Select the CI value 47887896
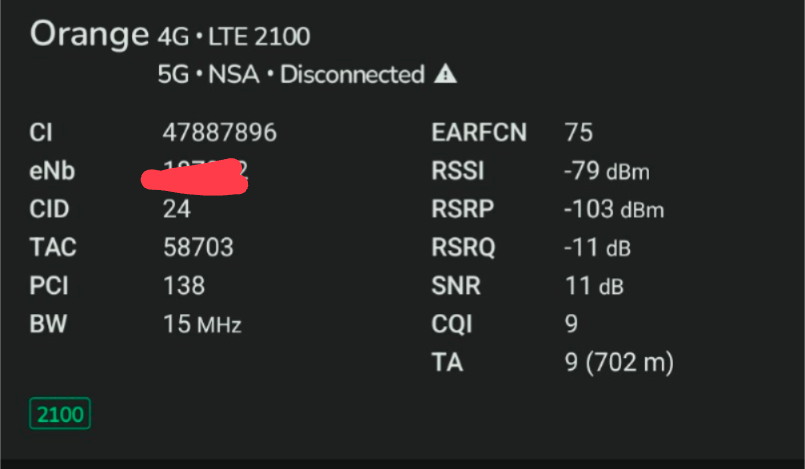Image resolution: width=805 pixels, height=469 pixels. click(219, 133)
